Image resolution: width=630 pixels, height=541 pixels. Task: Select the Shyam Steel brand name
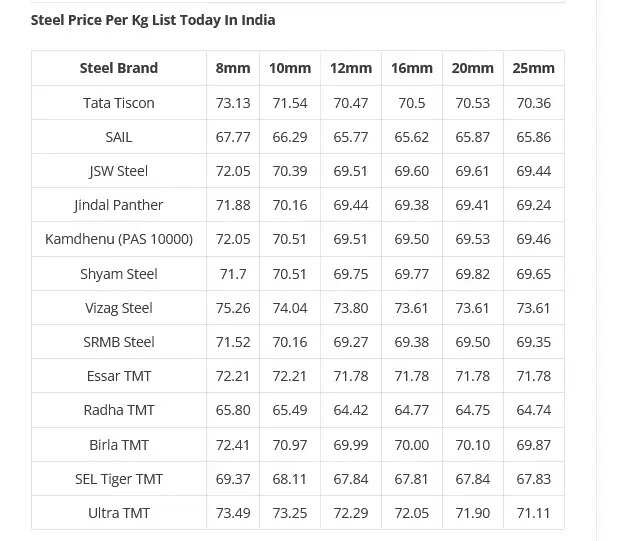[x=119, y=274]
